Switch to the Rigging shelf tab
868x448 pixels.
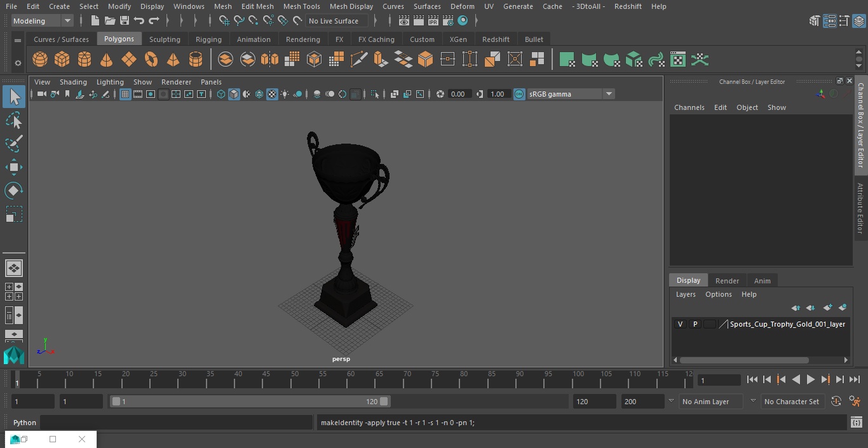click(208, 39)
